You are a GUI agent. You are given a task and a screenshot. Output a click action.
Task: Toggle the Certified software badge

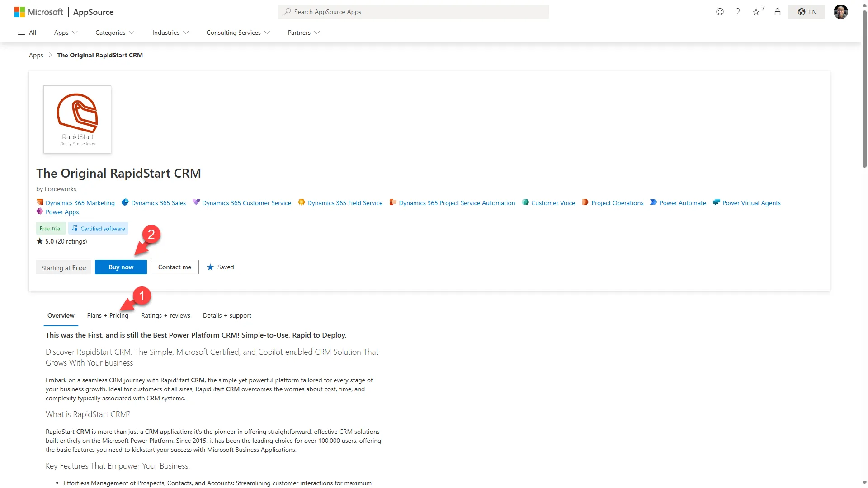(98, 228)
